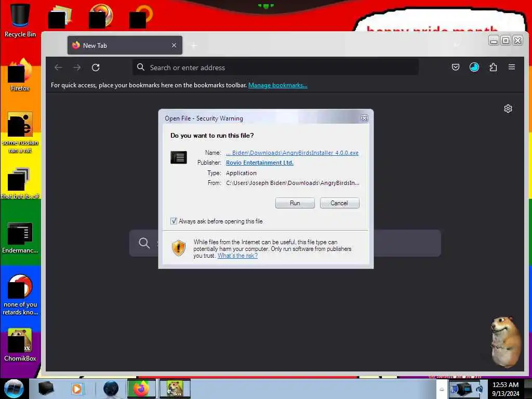The height and width of the screenshot is (399, 532).
Task: Click the Firefox forward arrow
Action: 77,68
